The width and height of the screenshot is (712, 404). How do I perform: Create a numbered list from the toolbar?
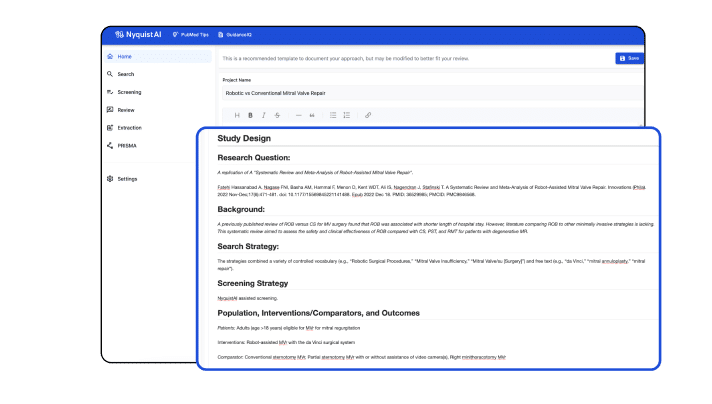(x=346, y=115)
